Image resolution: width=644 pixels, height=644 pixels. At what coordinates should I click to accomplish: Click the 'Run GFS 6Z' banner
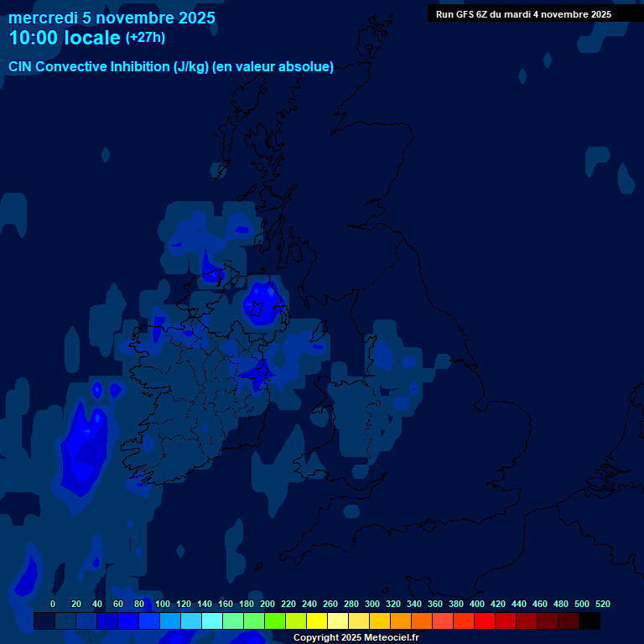(523, 14)
